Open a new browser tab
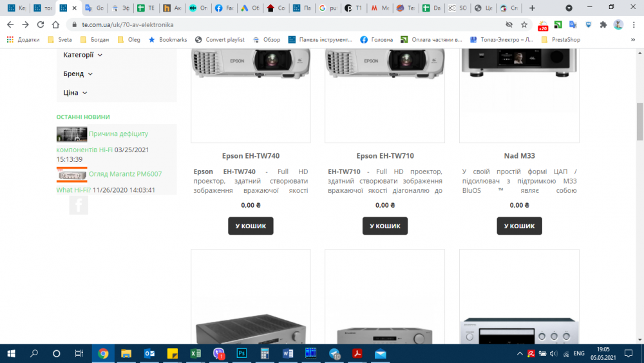Screen dimensions: 644x363 [x=532, y=8]
